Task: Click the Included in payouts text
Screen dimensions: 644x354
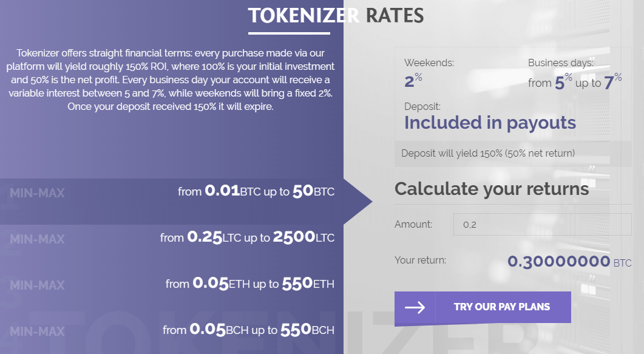Action: click(x=490, y=123)
